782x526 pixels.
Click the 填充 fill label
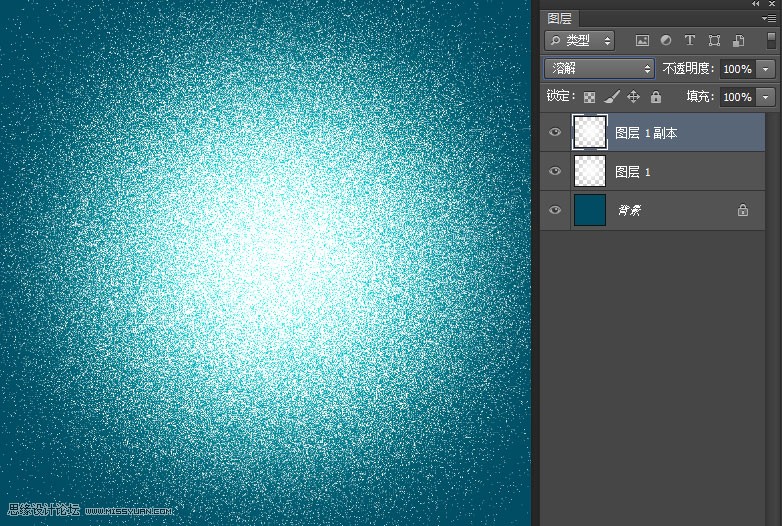click(x=700, y=96)
